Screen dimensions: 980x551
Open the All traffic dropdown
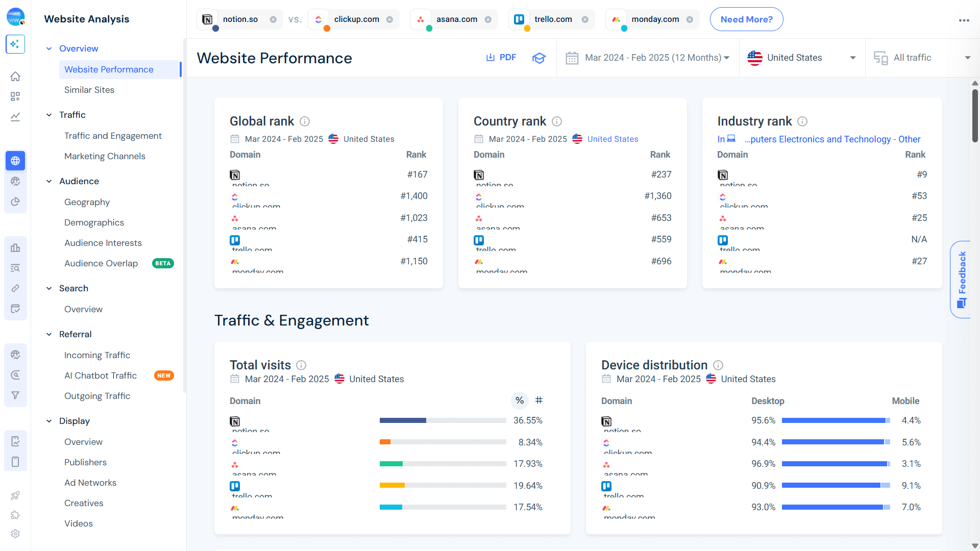pyautogui.click(x=914, y=57)
